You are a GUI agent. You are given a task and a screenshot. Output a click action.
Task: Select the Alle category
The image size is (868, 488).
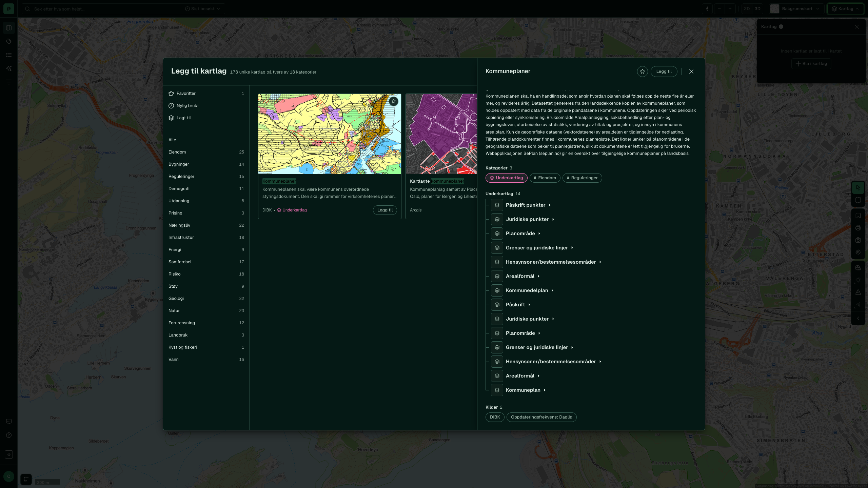pyautogui.click(x=206, y=140)
